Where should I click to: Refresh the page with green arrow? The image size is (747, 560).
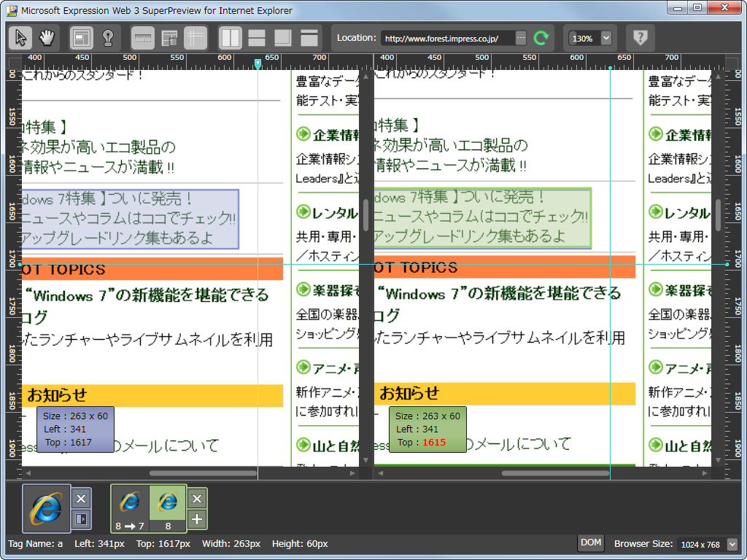click(541, 38)
